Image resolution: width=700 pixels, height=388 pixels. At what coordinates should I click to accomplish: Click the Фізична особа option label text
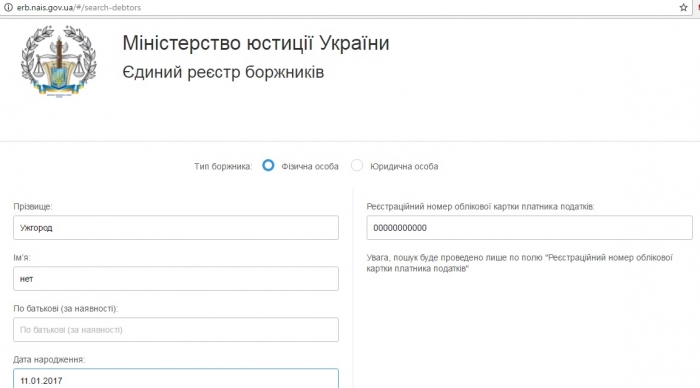310,167
